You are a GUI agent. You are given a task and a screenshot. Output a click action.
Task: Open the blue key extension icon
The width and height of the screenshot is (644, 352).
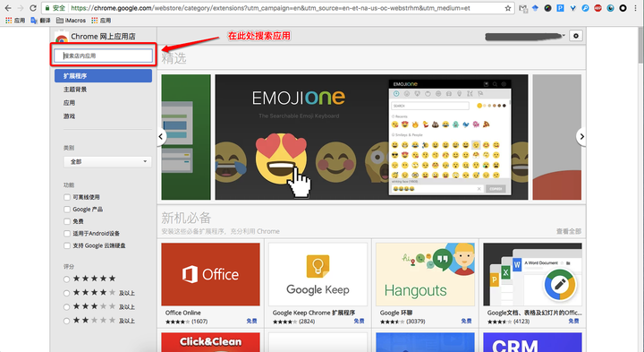pos(585,8)
